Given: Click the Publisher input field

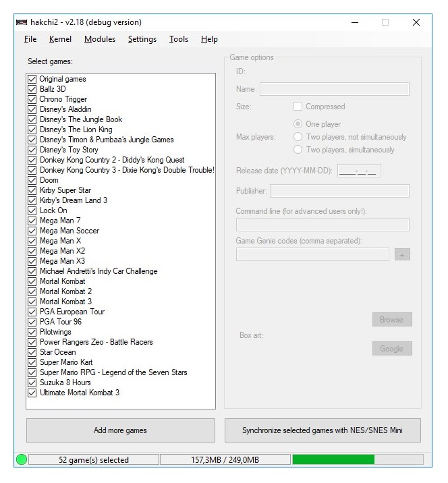Looking at the screenshot, I should [x=339, y=191].
